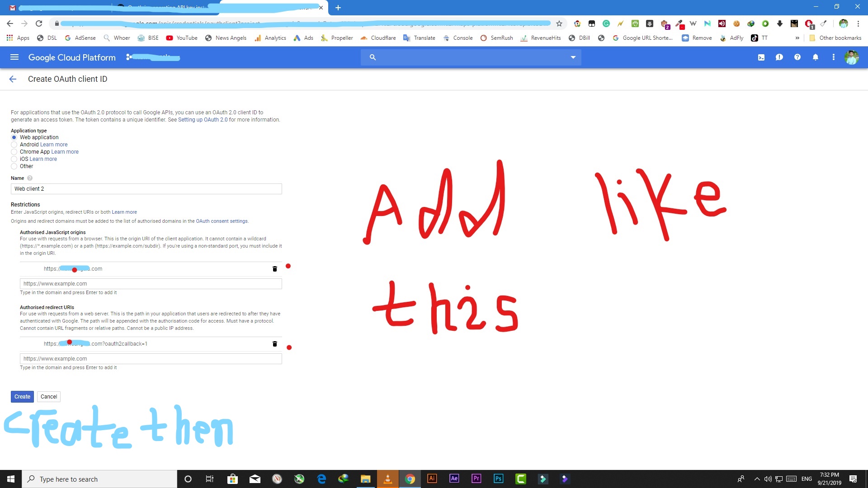This screenshot has height=488, width=868.
Task: Show more bookmarks with the chevron
Action: pyautogui.click(x=797, y=38)
